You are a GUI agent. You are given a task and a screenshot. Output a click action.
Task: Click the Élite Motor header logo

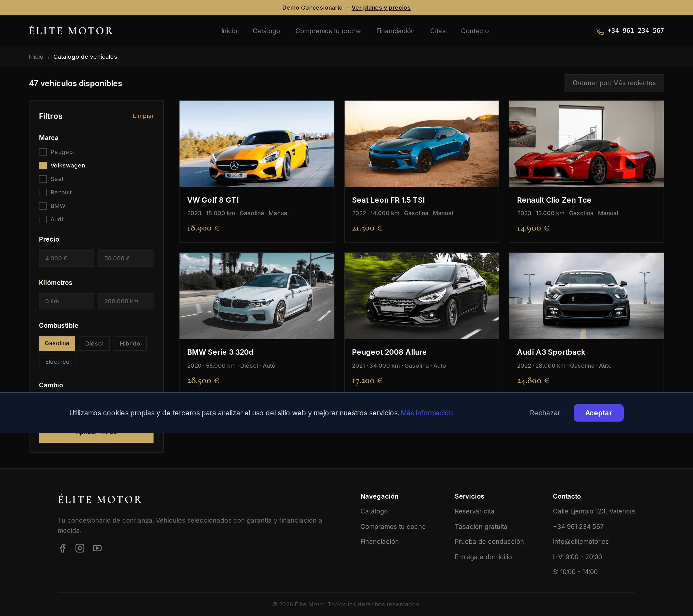point(71,31)
